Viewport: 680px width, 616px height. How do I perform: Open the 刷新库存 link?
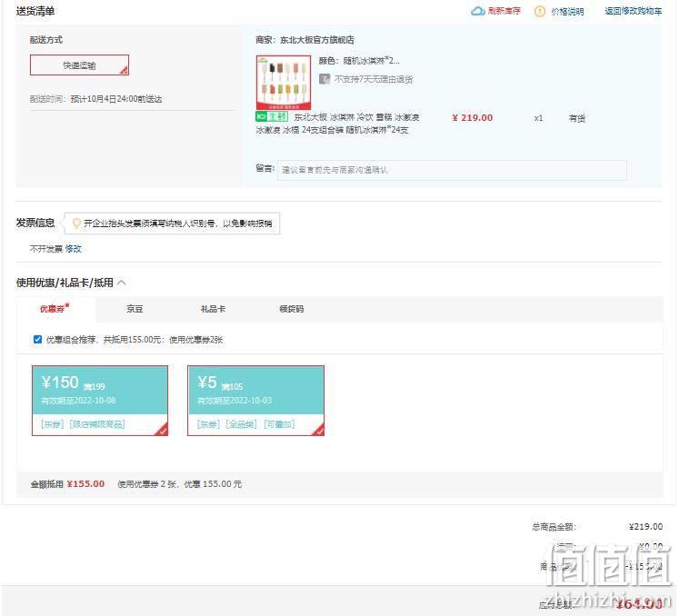[504, 11]
